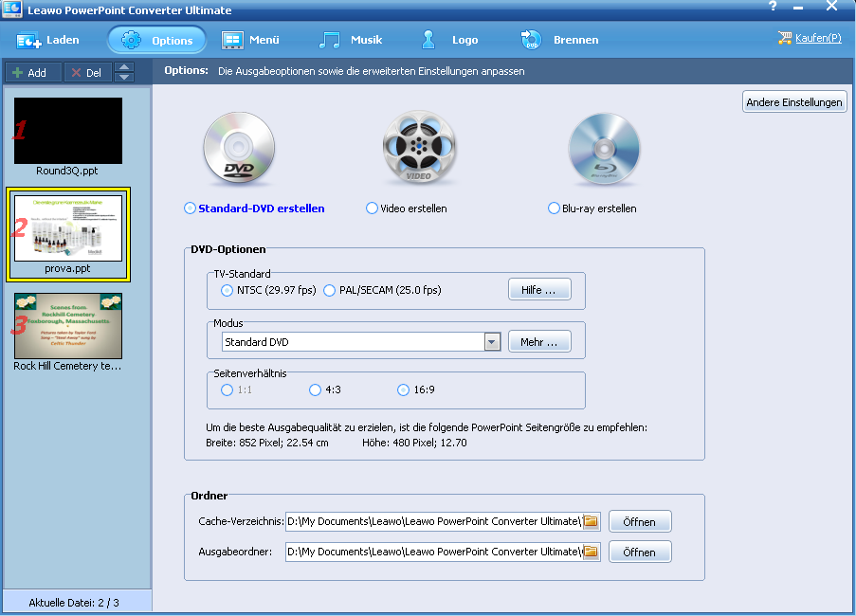Click the Add button

click(33, 73)
